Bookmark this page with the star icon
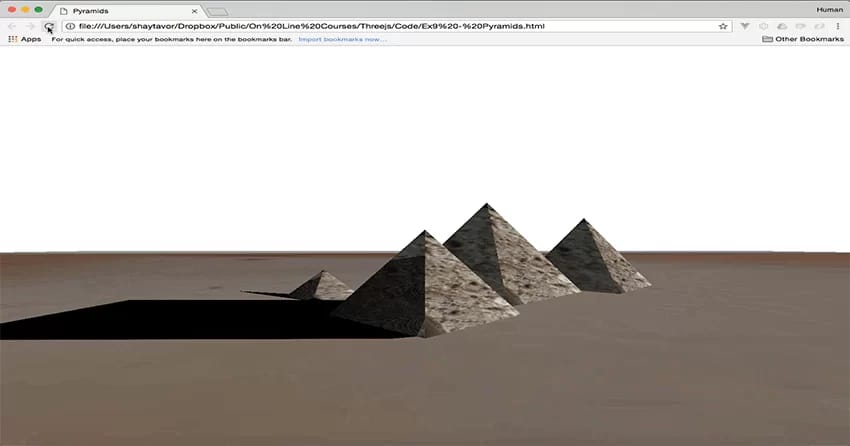Viewport: 850px width, 446px height. 723,26
